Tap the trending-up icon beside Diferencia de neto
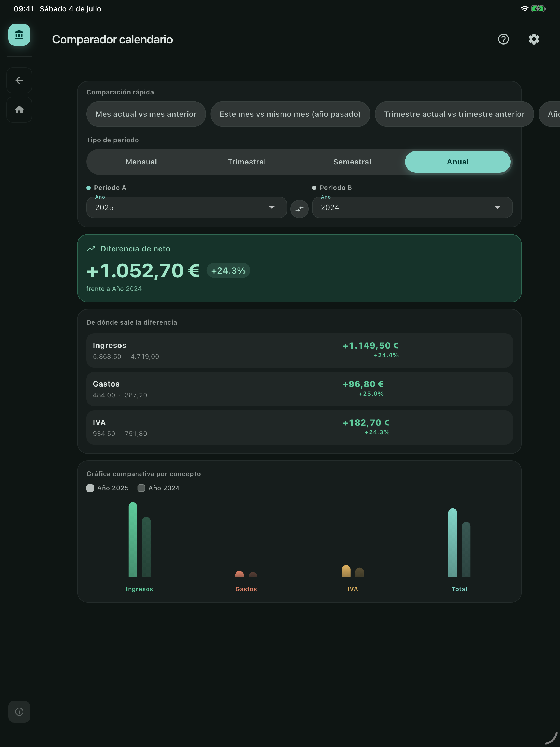The height and width of the screenshot is (747, 560). point(91,249)
